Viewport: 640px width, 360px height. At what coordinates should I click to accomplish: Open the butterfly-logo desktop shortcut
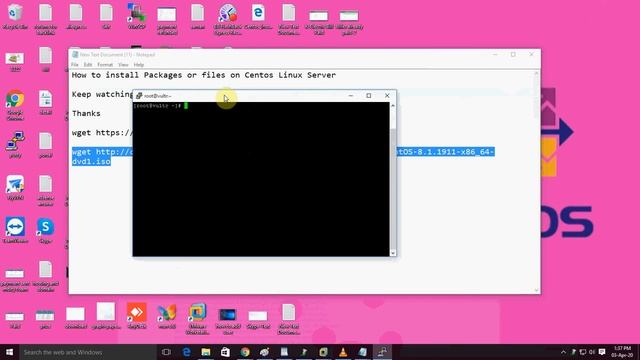(167, 316)
